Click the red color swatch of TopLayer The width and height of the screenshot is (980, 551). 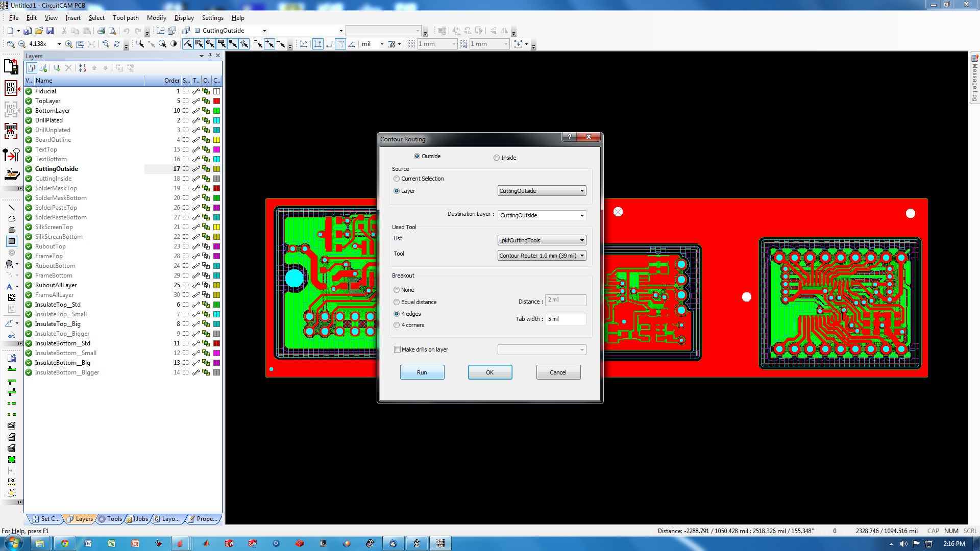coord(217,101)
